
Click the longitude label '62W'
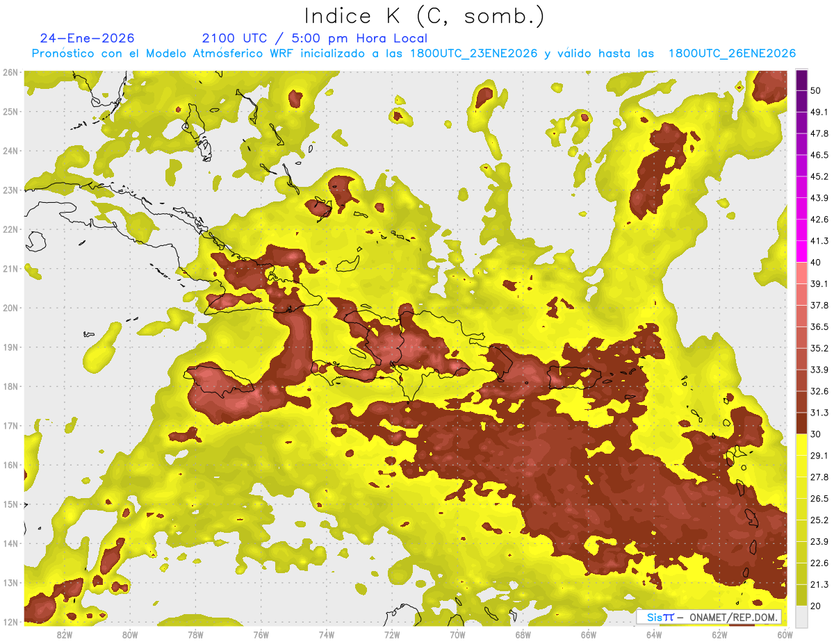coord(719,634)
